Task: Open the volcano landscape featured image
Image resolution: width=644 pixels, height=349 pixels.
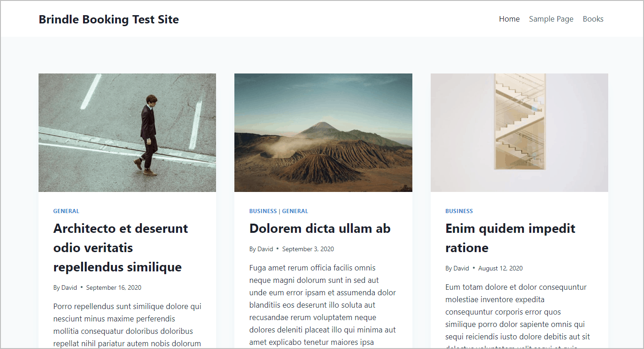Action: coord(323,133)
